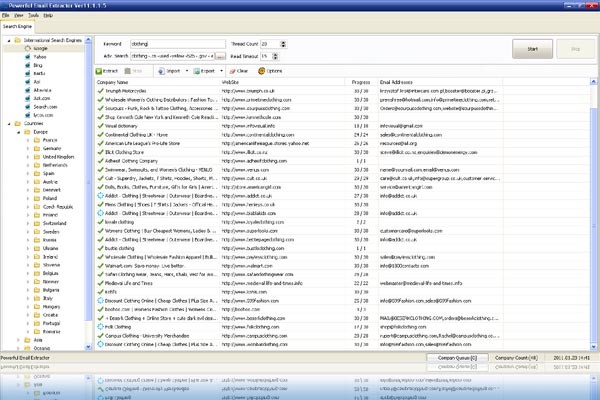Viewport: 600px width, 400px height.
Task: Sort by the WebSite column header
Action: click(x=281, y=82)
